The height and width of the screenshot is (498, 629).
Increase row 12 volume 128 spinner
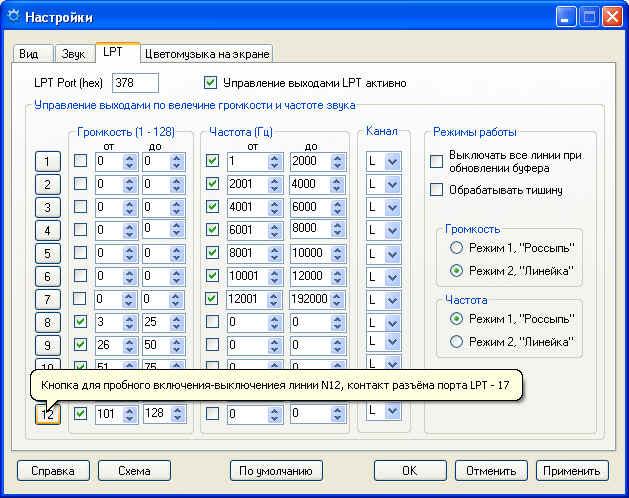178,410
